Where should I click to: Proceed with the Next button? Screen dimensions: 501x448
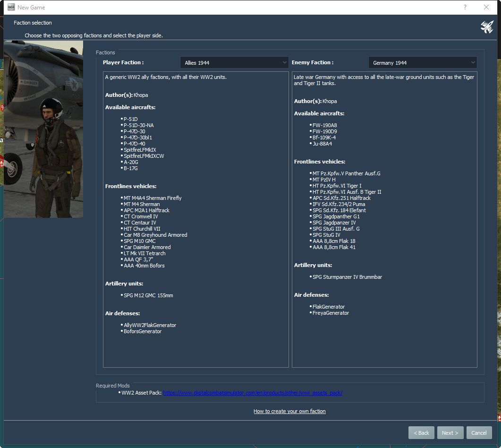click(450, 432)
